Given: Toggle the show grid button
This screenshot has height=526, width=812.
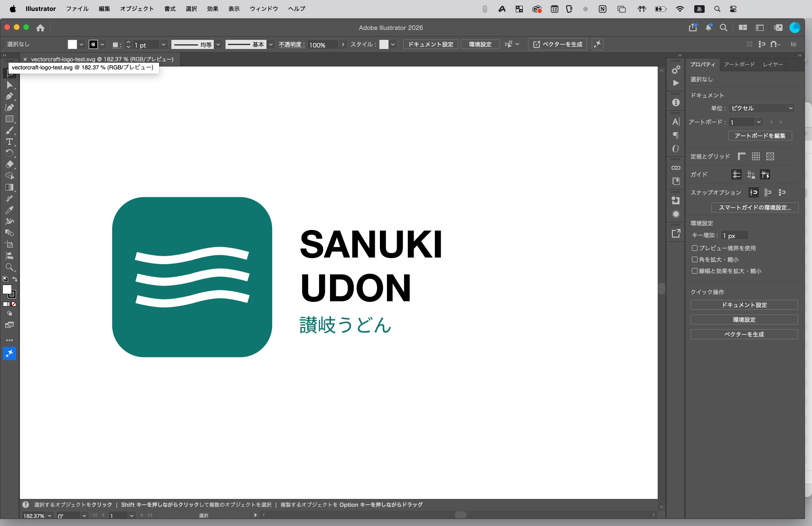Looking at the screenshot, I should tap(756, 156).
